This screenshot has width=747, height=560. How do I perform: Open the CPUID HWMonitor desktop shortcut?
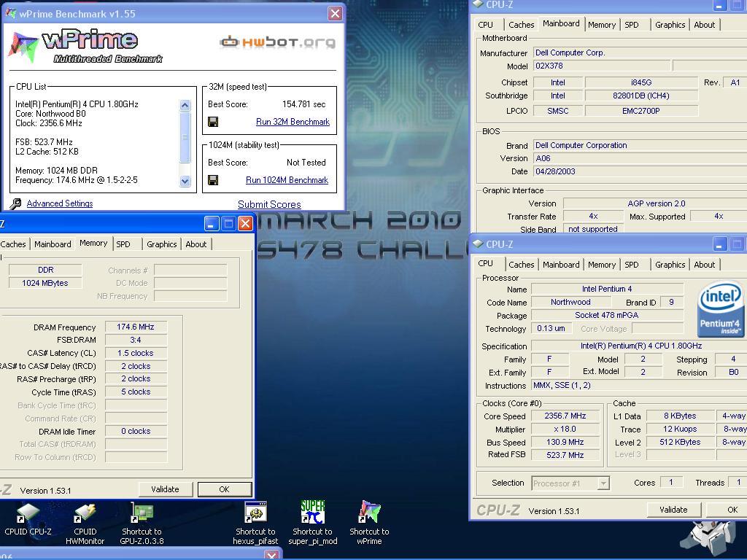(x=85, y=524)
